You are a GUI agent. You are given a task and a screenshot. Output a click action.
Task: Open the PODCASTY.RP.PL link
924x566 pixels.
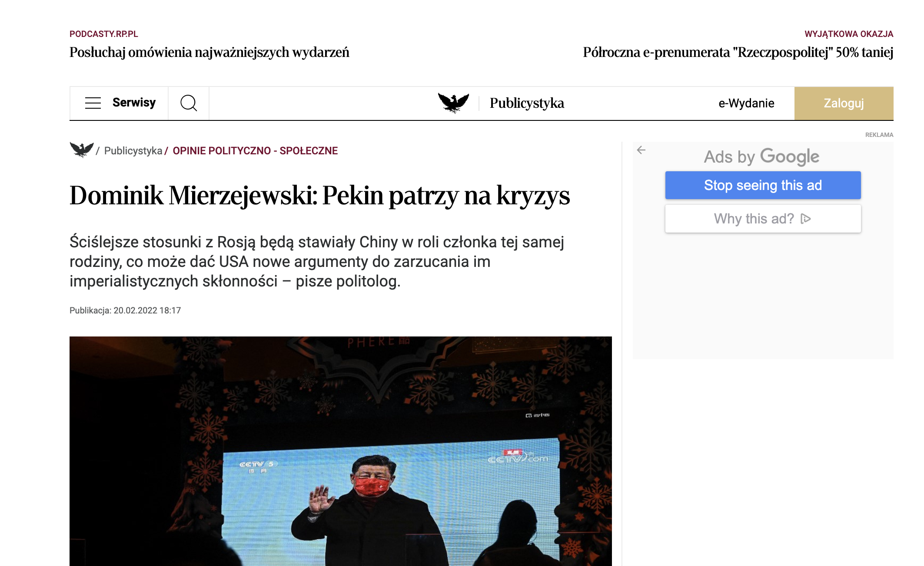pyautogui.click(x=104, y=34)
